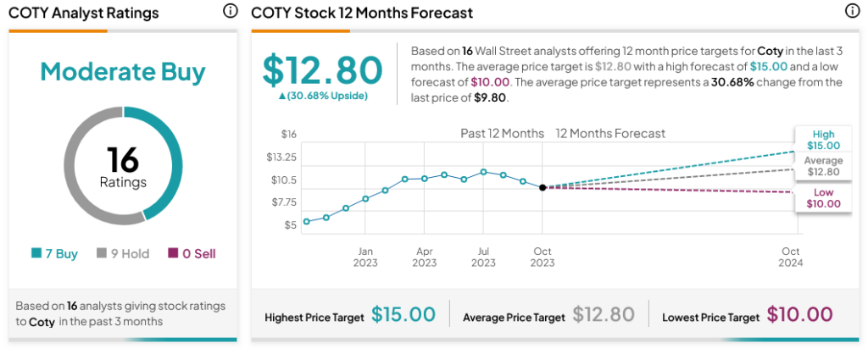
Task: Click the info icon beside 12 Months Forecast
Action: pos(851,11)
